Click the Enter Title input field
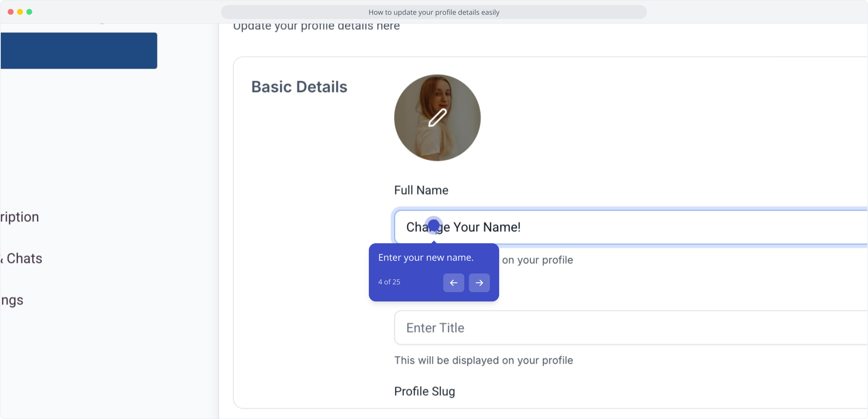 click(631, 328)
